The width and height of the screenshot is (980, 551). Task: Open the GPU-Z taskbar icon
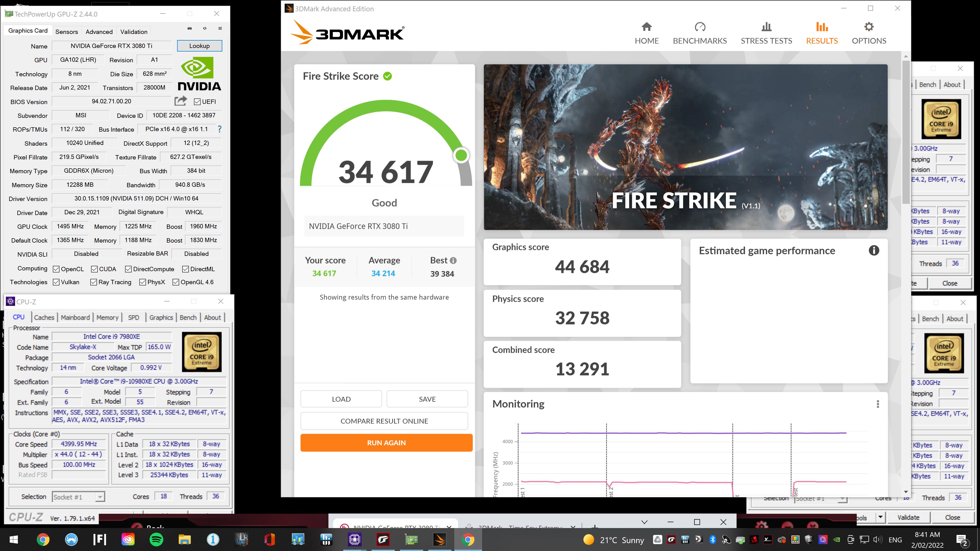point(411,540)
